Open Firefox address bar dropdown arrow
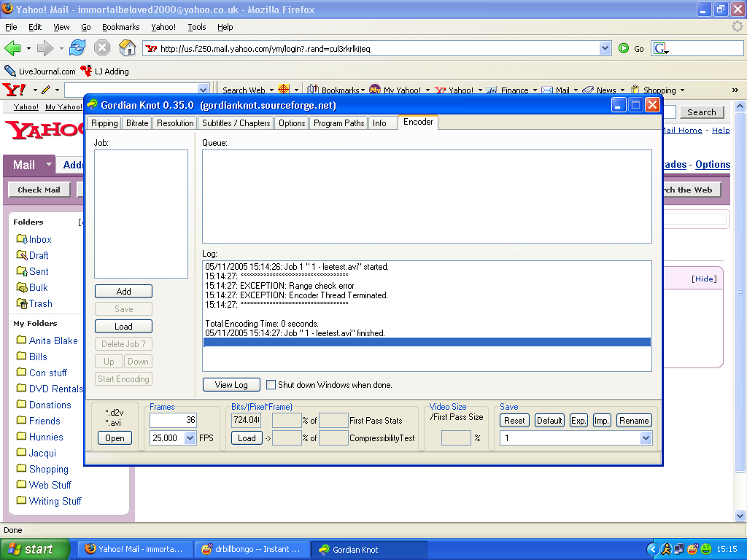The height and width of the screenshot is (560, 747). tap(605, 48)
